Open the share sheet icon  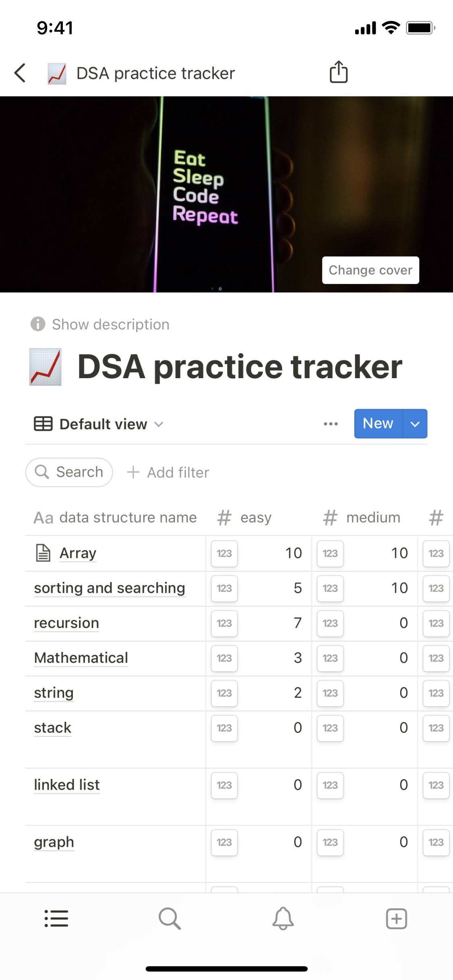click(x=338, y=72)
